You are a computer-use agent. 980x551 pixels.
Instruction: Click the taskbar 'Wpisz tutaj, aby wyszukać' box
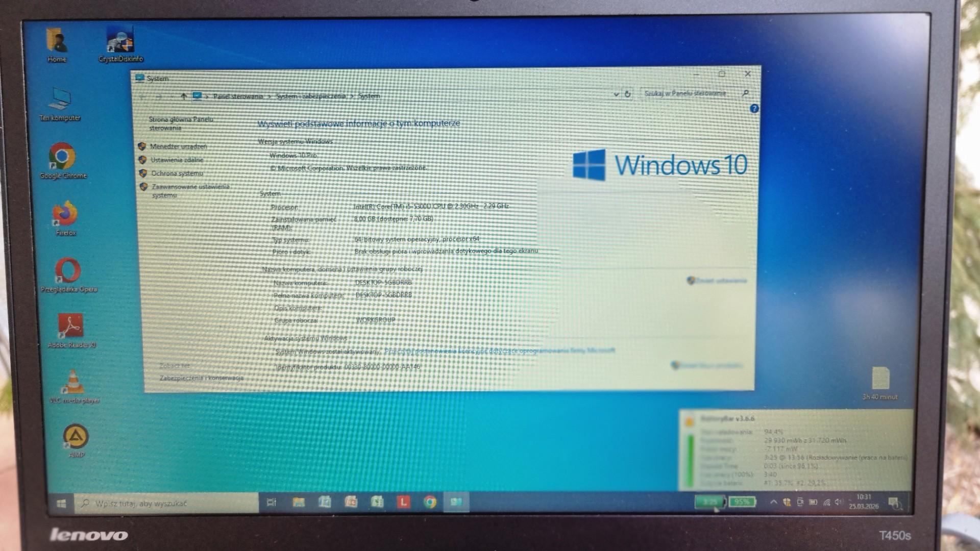click(x=166, y=504)
